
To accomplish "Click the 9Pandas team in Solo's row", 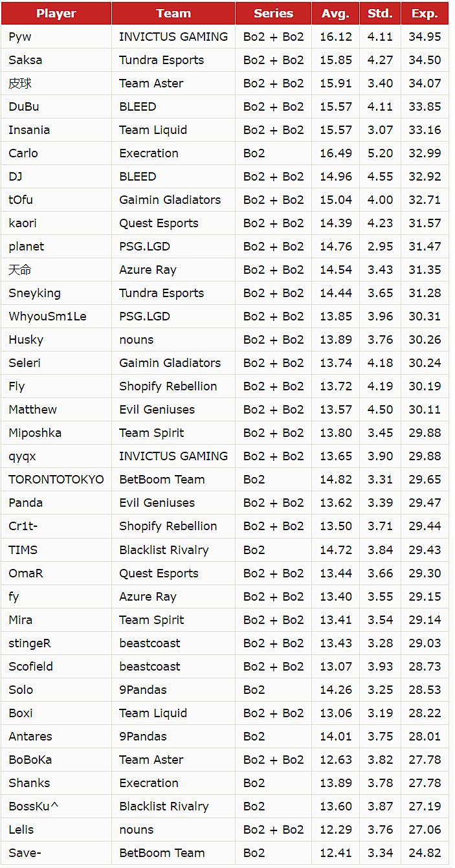I will click(143, 690).
